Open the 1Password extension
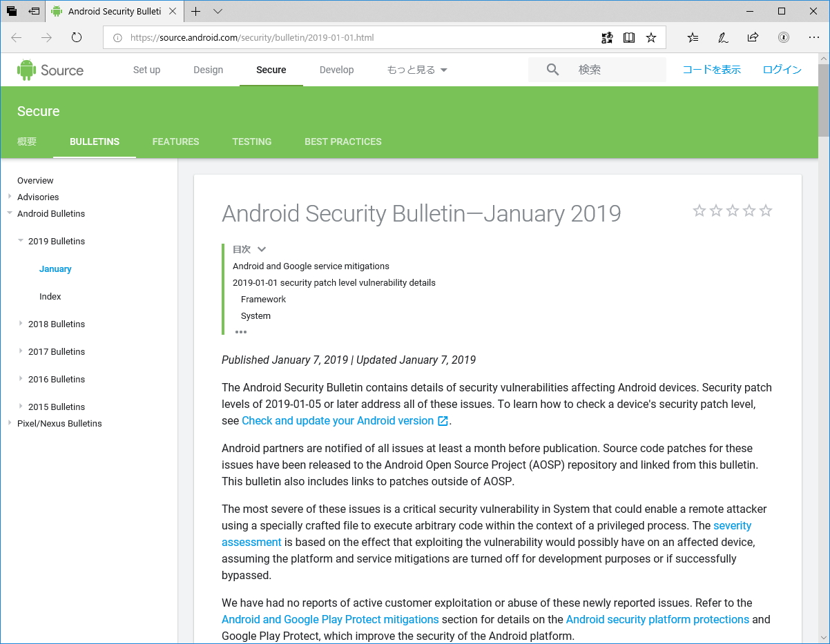Image resolution: width=830 pixels, height=644 pixels. [x=783, y=37]
